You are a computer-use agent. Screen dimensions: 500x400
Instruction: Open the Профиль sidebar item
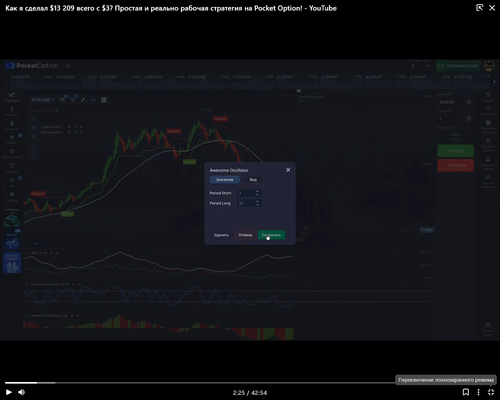click(x=12, y=125)
